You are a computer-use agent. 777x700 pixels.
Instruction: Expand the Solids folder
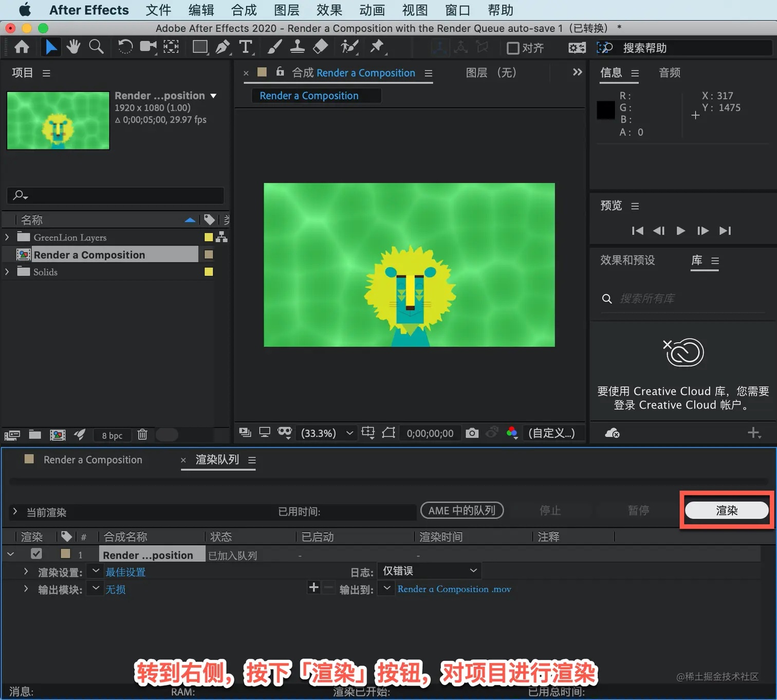coord(7,271)
